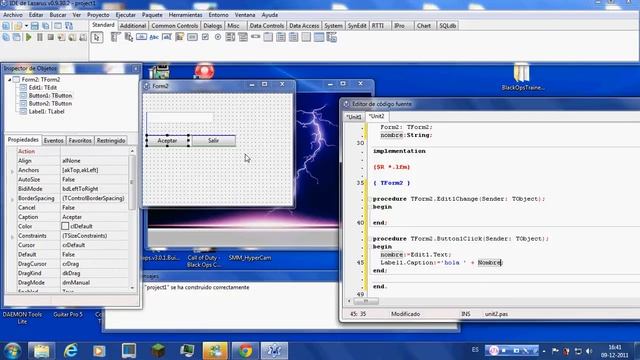Select Label1: TLabel in the component tree
The height and width of the screenshot is (360, 640).
(46, 111)
